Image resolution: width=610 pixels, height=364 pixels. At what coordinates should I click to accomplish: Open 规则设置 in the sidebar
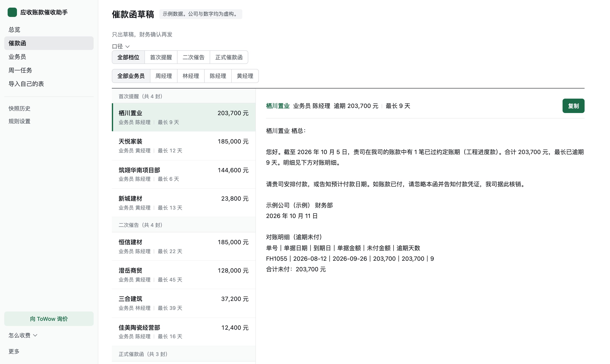pyautogui.click(x=49, y=121)
